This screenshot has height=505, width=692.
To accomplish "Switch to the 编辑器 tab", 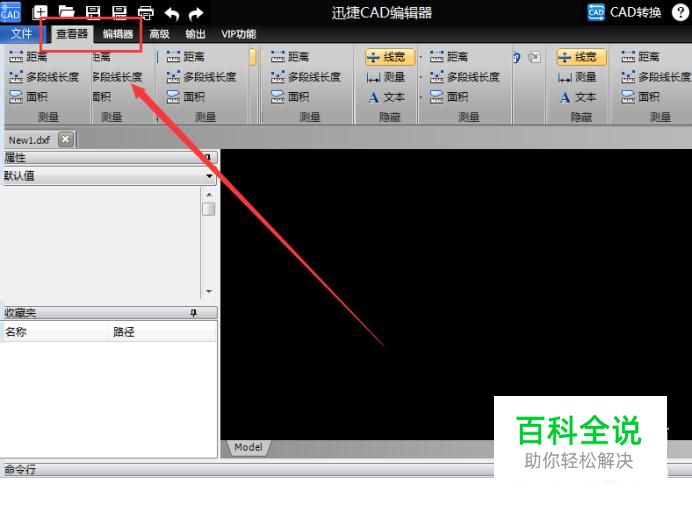I will (117, 34).
